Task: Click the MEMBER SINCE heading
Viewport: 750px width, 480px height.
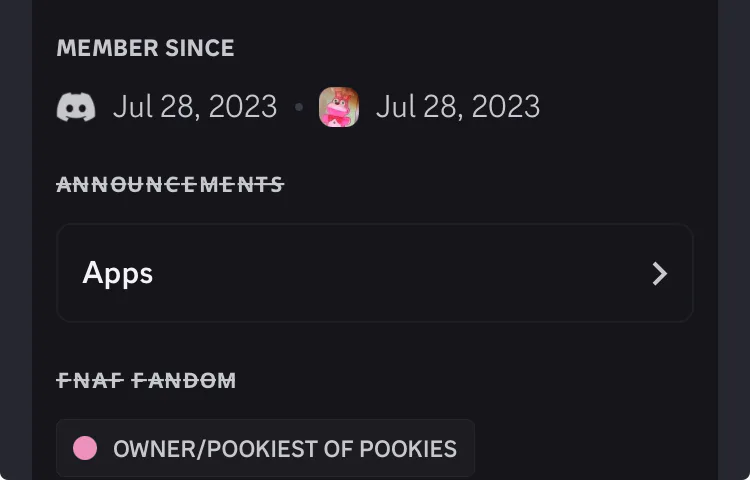Action: click(145, 48)
